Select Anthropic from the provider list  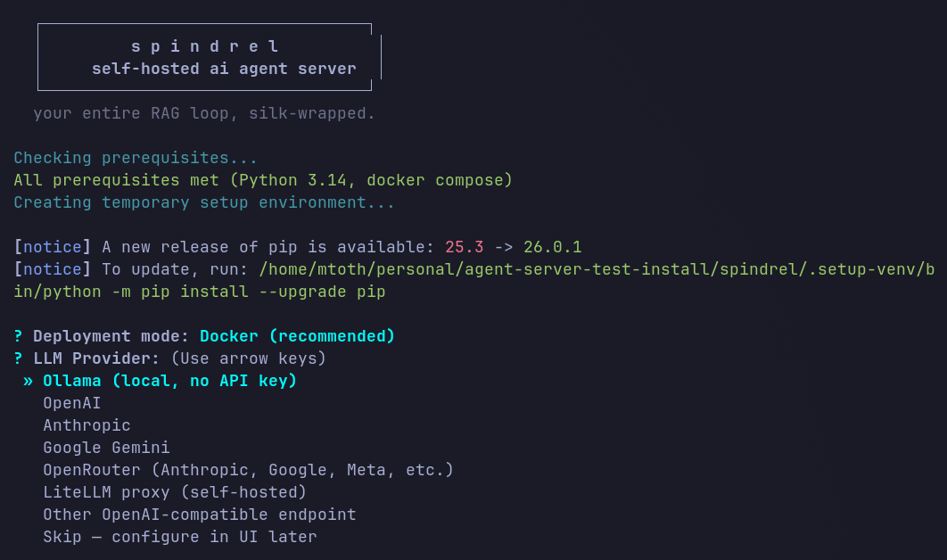pos(86,425)
